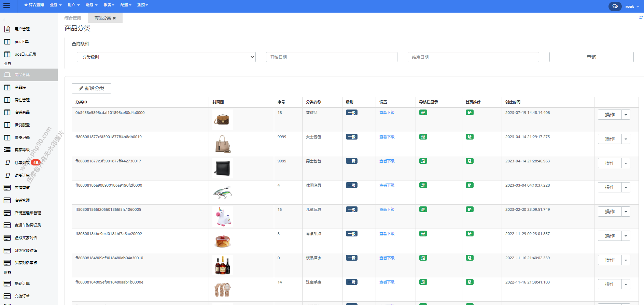The image size is (644, 305).
Task: Open 用户管理 in the sidebar
Action: tap(22, 29)
